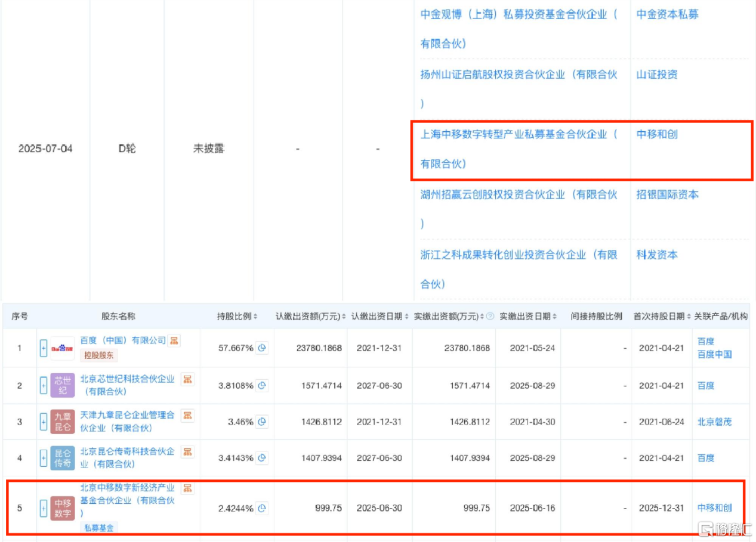
Task: Open 中金观博（上海）私募投资基金合伙企业 link
Action: [x=519, y=29]
